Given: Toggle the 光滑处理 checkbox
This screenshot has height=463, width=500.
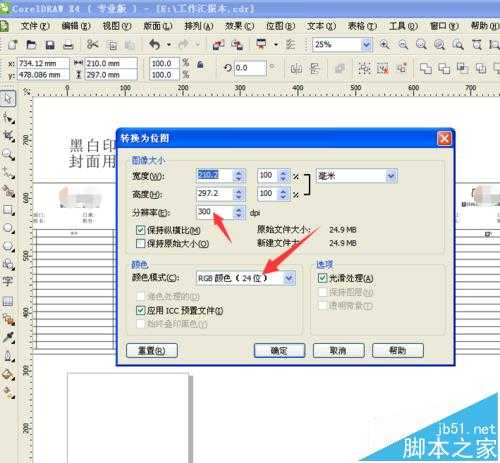Looking at the screenshot, I should [x=322, y=278].
